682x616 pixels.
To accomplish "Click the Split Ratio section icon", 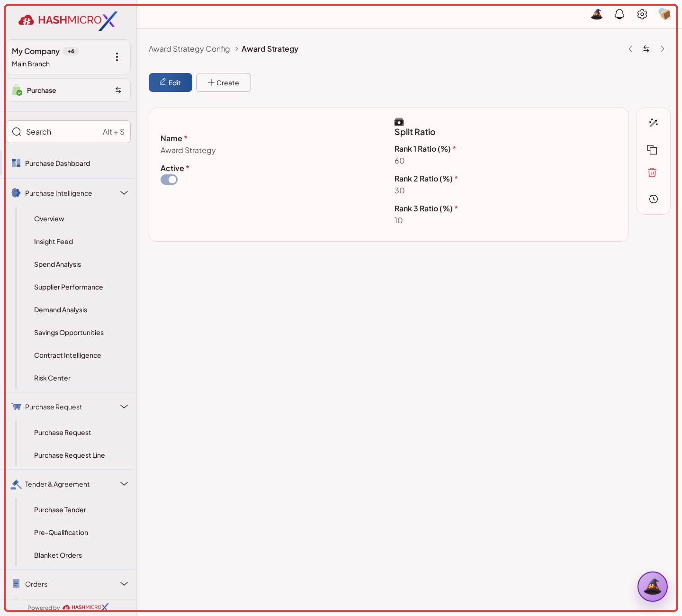I will pyautogui.click(x=399, y=122).
